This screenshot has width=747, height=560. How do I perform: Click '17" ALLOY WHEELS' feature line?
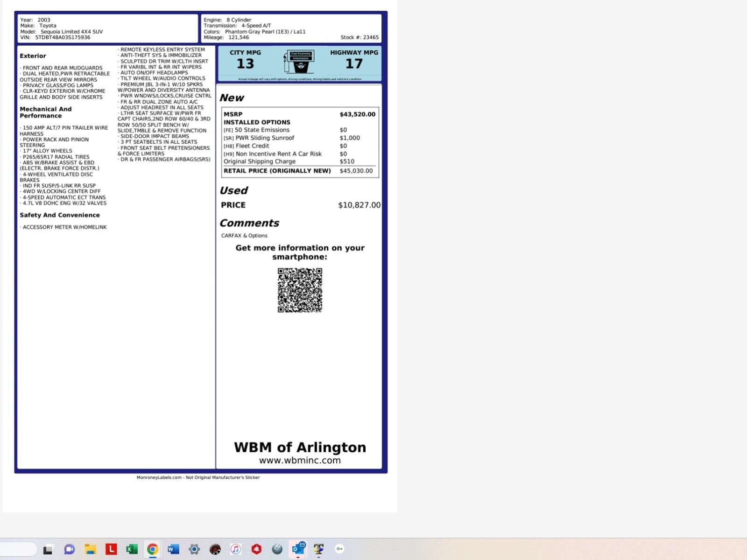tap(47, 151)
